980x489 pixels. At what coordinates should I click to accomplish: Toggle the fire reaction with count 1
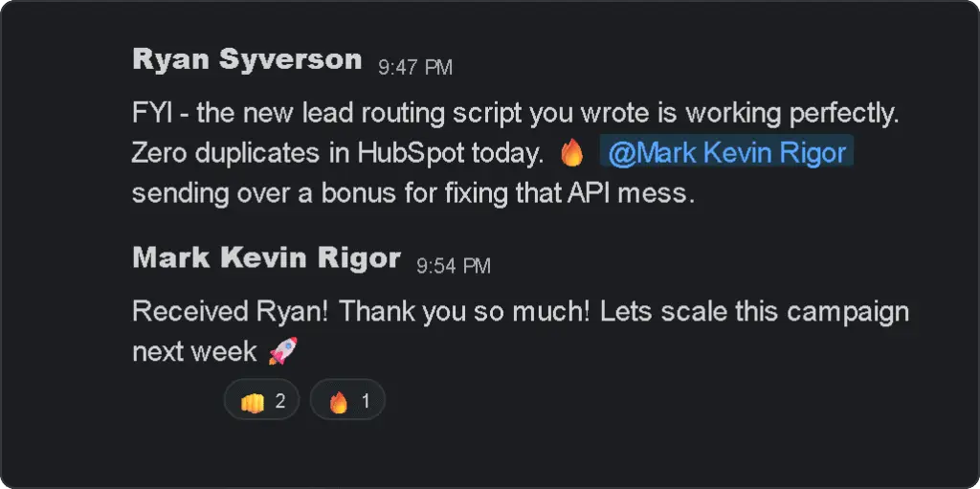point(348,402)
